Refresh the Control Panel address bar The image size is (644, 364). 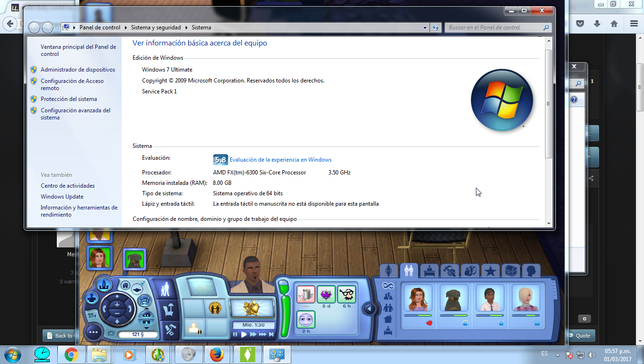click(436, 27)
